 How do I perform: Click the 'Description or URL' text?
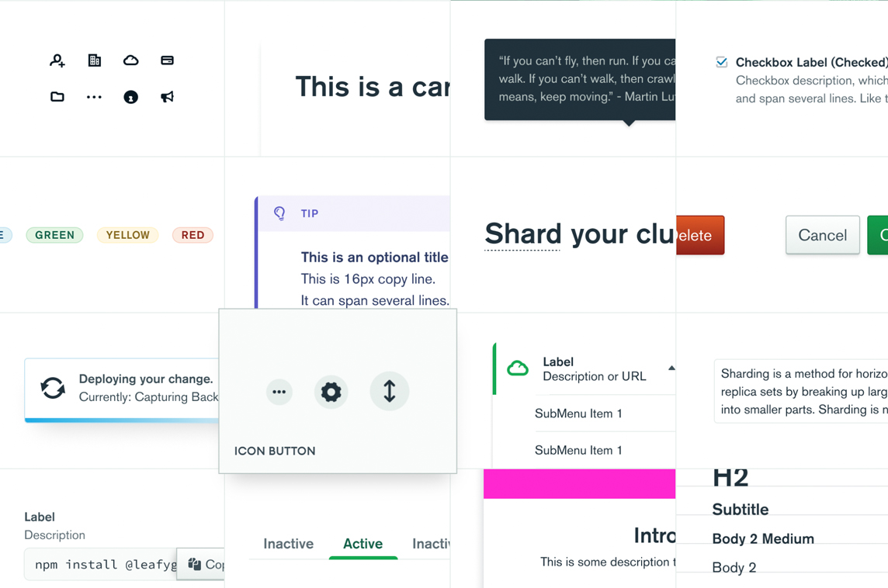pos(594,376)
